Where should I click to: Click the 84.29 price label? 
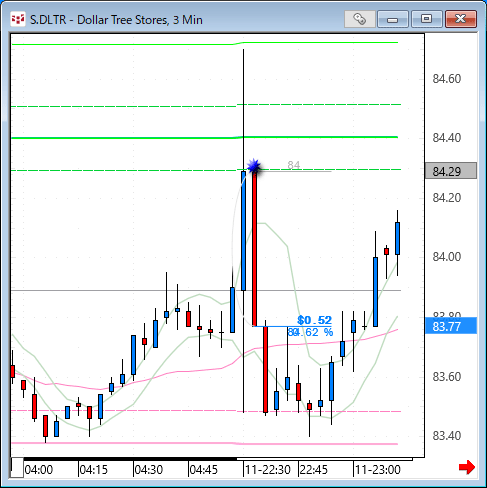[x=451, y=171]
